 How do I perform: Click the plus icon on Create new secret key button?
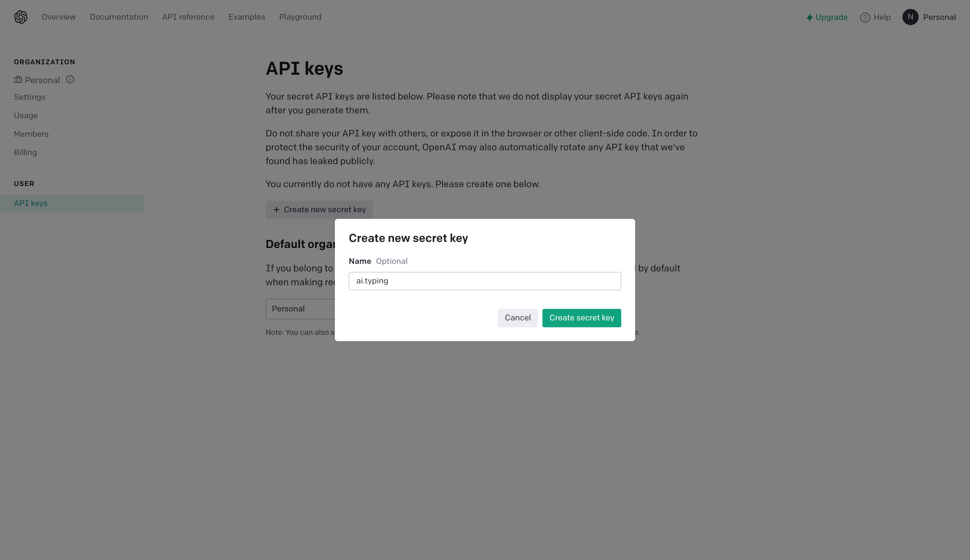point(276,209)
